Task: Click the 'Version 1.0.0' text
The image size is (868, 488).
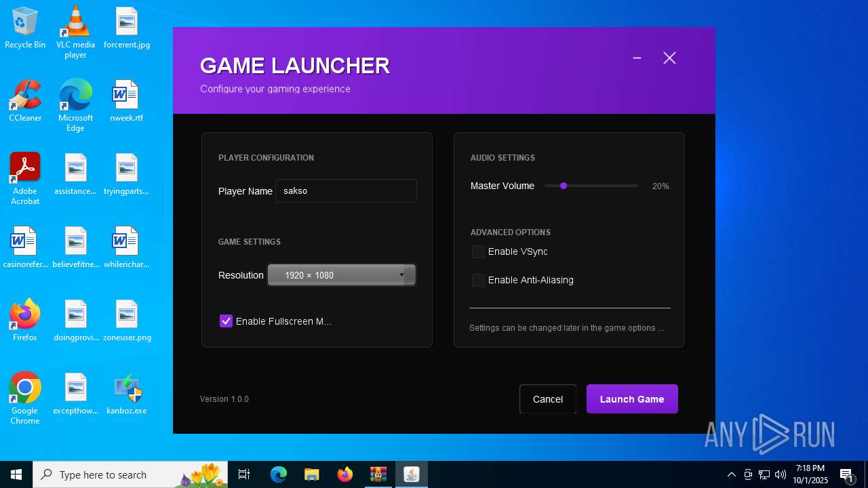Action: [224, 399]
